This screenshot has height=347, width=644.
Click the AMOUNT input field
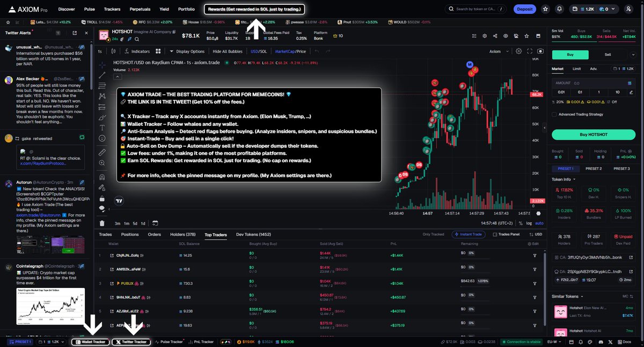coord(593,83)
